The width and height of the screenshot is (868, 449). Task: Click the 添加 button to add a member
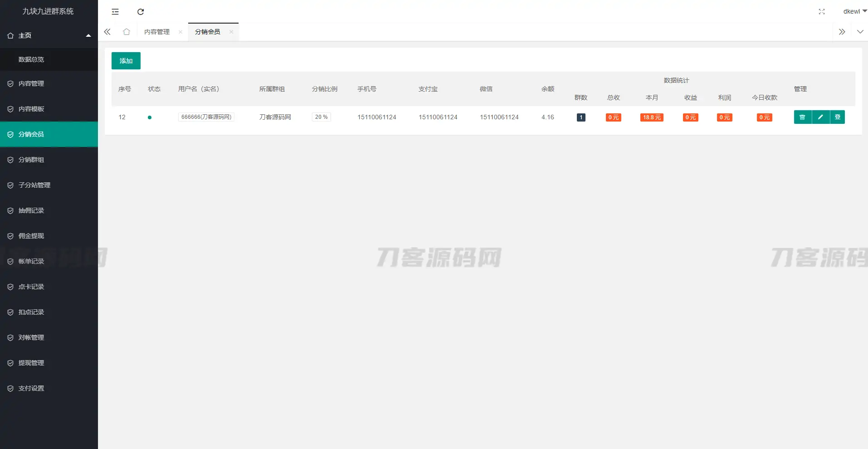click(x=126, y=60)
